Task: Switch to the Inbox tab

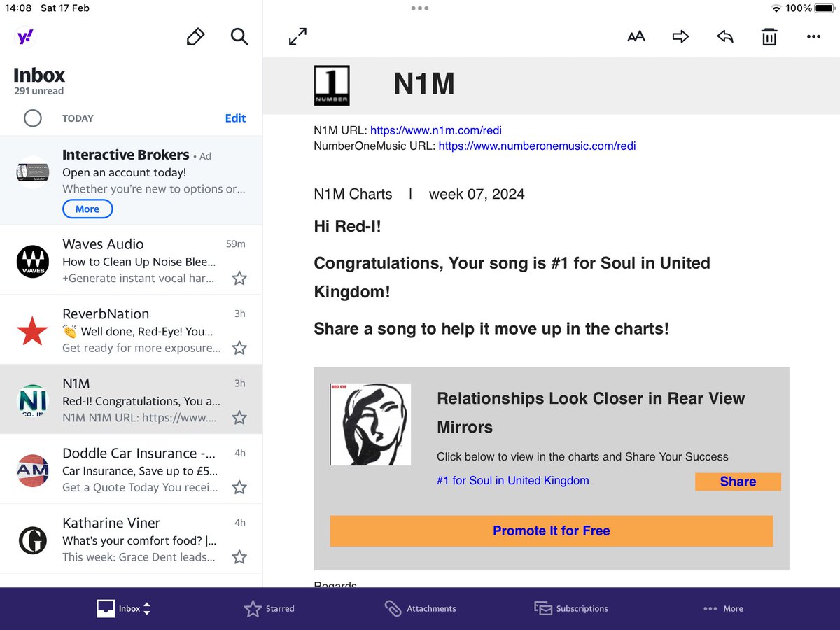Action: [x=123, y=608]
